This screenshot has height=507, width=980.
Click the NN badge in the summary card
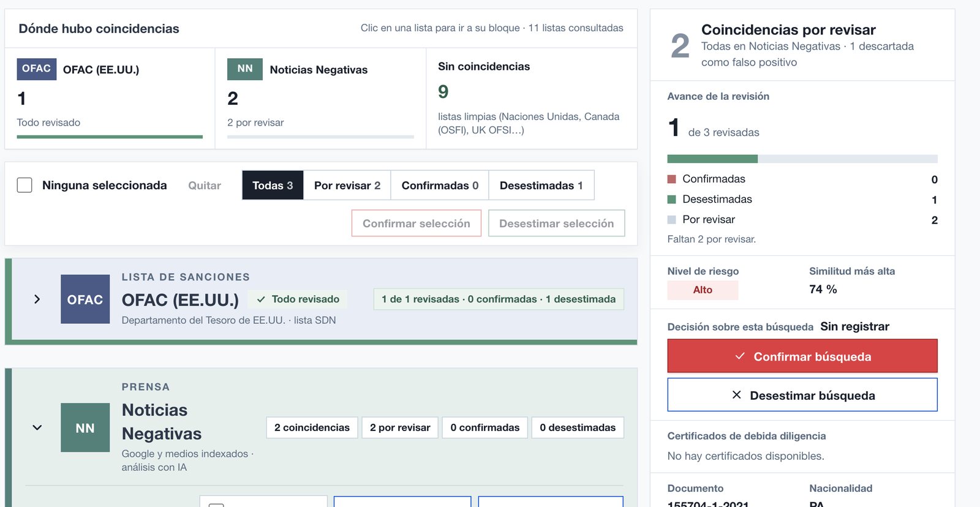pyautogui.click(x=245, y=69)
